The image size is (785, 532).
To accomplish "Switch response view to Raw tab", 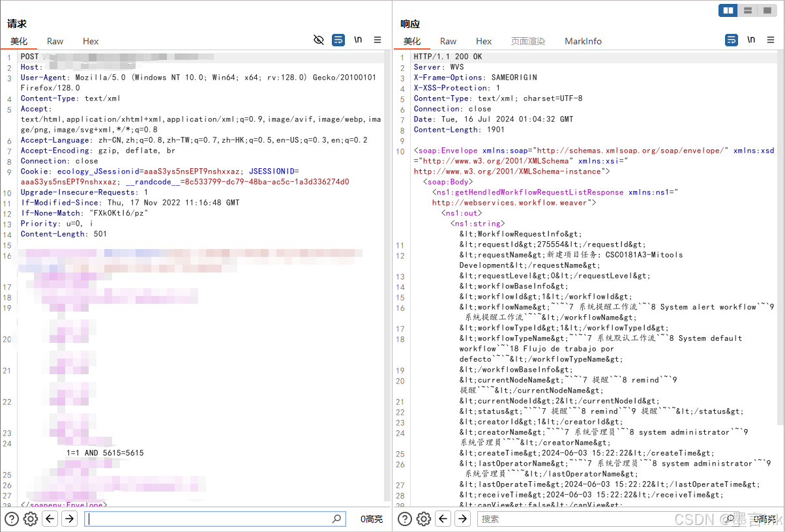I will [448, 41].
